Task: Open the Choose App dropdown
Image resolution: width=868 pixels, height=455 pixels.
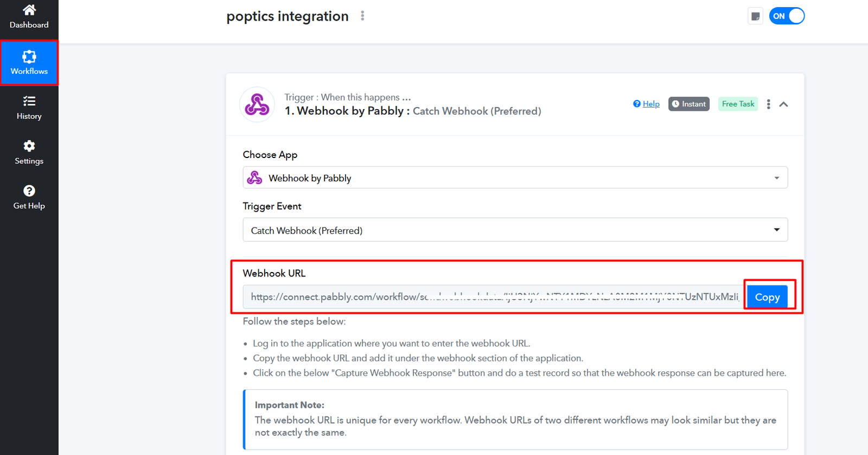Action: pos(515,178)
